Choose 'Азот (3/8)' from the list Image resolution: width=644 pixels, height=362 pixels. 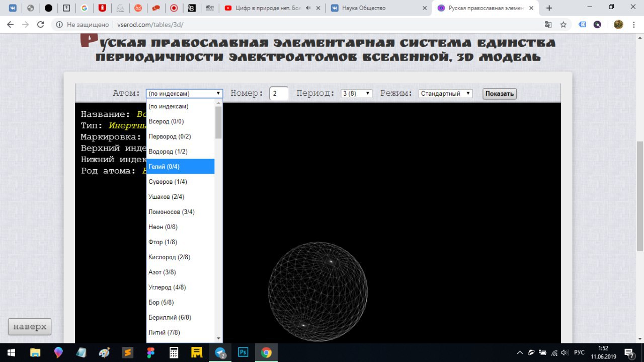[181, 272]
